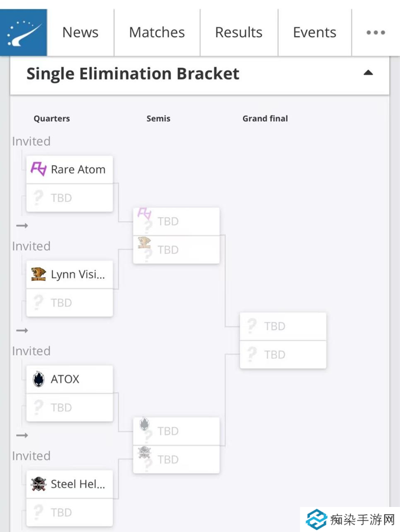Open the News tab
This screenshot has width=400, height=532.
[x=80, y=33]
